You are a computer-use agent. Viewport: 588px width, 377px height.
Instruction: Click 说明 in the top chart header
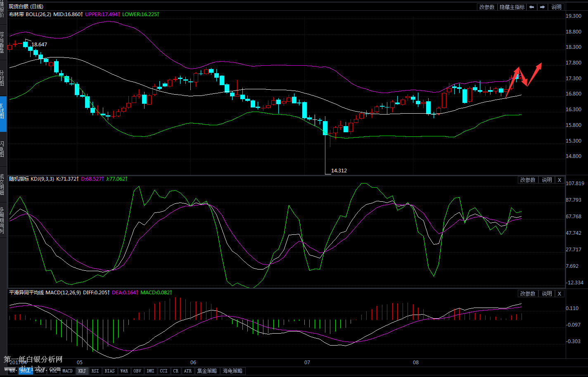click(556, 7)
